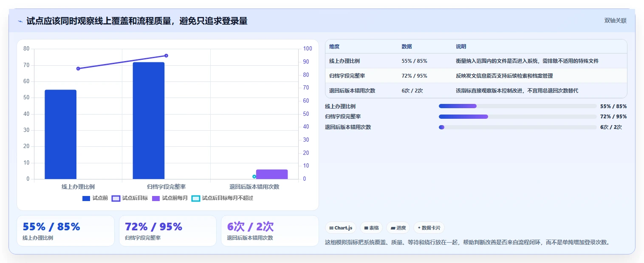The height and width of the screenshot is (263, 644).
Task: Click the right axis value 100
Action: pyautogui.click(x=307, y=49)
